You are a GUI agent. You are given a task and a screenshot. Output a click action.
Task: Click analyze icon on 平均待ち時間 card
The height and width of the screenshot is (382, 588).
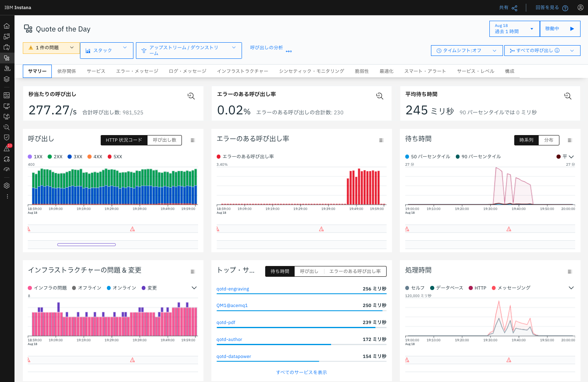click(568, 96)
